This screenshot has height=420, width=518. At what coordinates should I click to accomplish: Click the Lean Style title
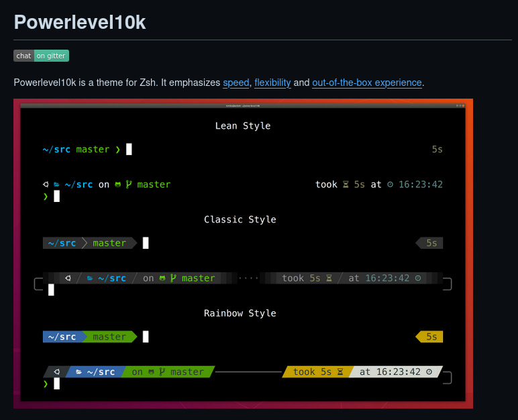(x=243, y=126)
